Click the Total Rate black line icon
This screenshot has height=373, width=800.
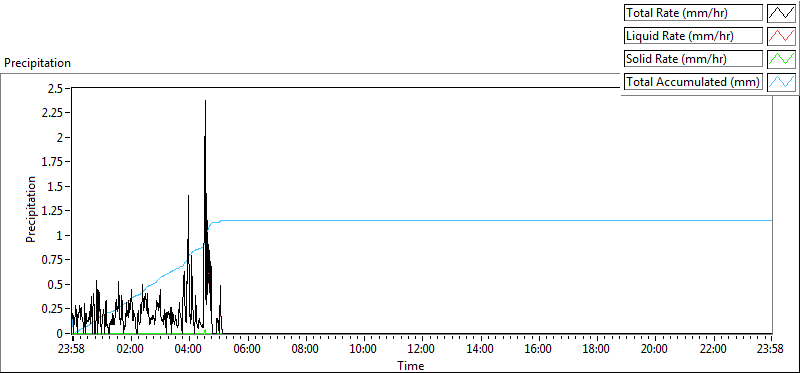[x=782, y=13]
